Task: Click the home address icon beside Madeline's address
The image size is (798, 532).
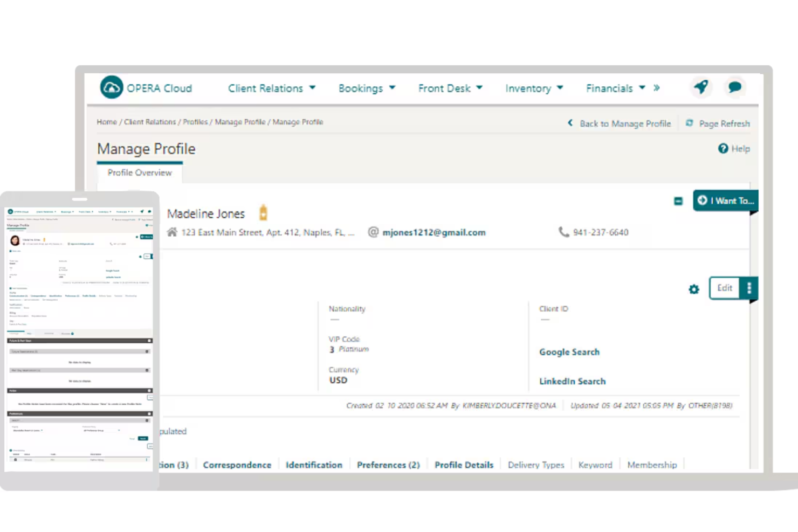Action: coord(172,232)
